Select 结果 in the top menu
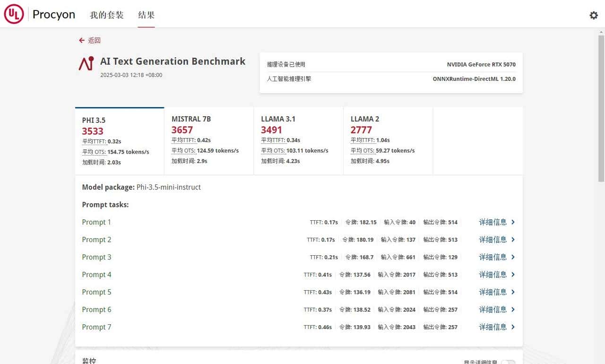Image resolution: width=605 pixels, height=364 pixels. tap(146, 15)
